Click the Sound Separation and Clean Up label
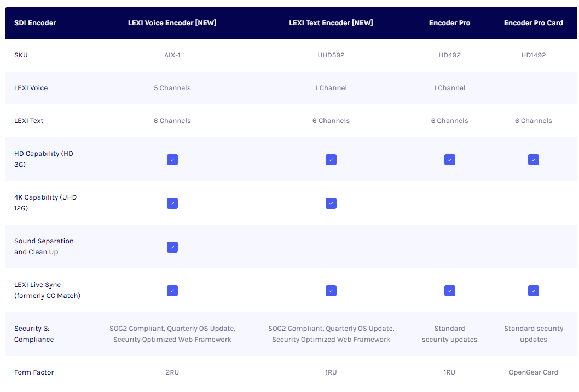The width and height of the screenshot is (579, 392). tap(44, 247)
